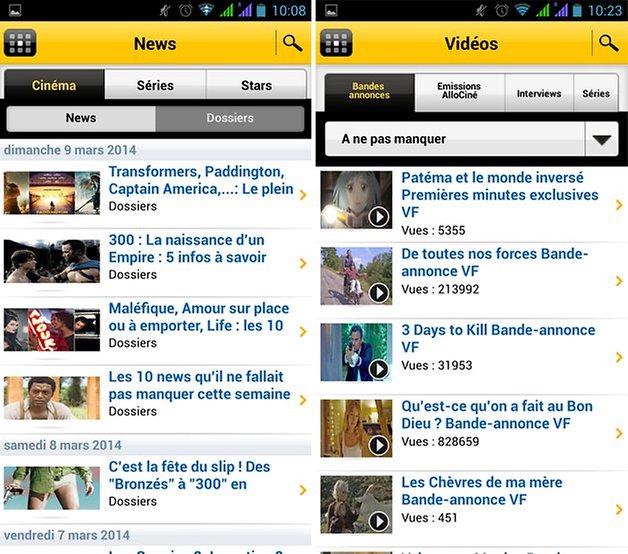This screenshot has height=554, width=628.
Task: Select the Interviews tab
Action: pos(539,93)
